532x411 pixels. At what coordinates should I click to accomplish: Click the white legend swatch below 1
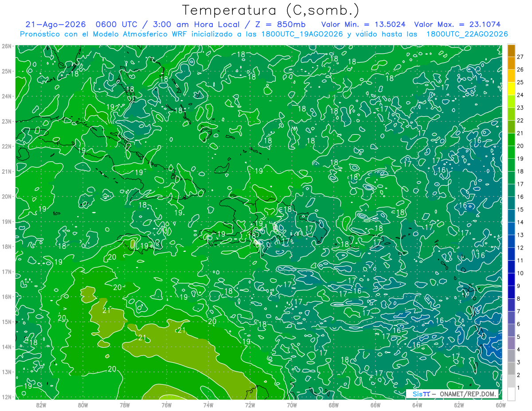click(511, 394)
